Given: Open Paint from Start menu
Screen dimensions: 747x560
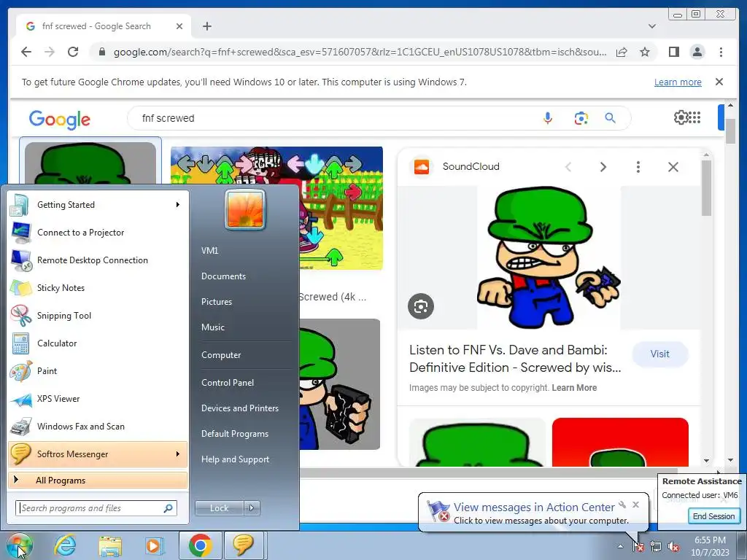Looking at the screenshot, I should (x=98, y=371).
